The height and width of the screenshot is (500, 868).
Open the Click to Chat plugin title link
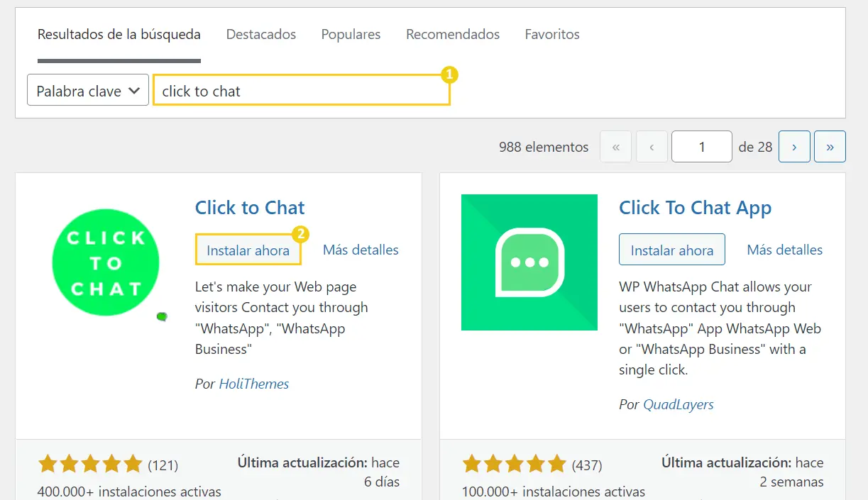(x=250, y=208)
